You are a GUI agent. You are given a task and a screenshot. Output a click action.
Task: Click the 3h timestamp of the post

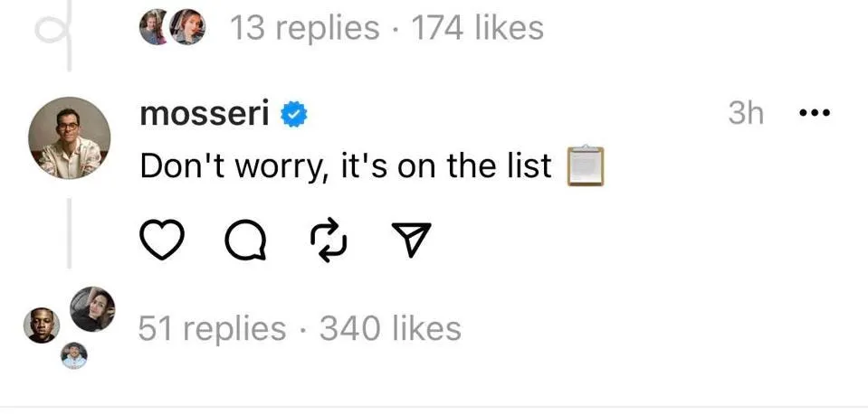(747, 115)
